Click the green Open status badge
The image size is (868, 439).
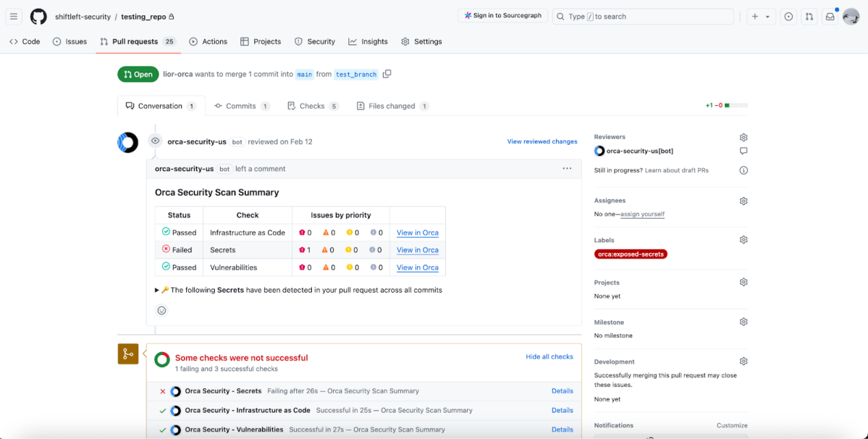(x=138, y=74)
